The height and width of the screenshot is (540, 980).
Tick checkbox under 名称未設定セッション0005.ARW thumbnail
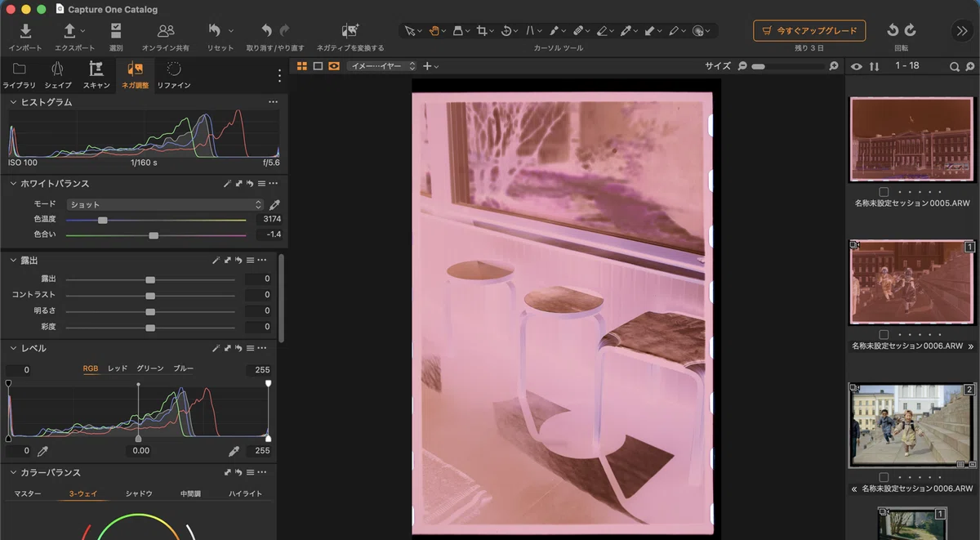884,192
